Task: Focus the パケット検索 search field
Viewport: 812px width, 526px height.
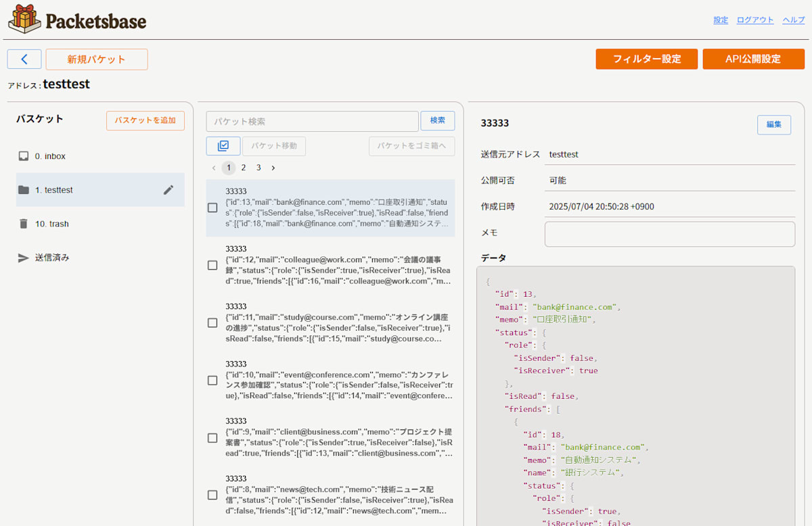Action: click(x=313, y=121)
